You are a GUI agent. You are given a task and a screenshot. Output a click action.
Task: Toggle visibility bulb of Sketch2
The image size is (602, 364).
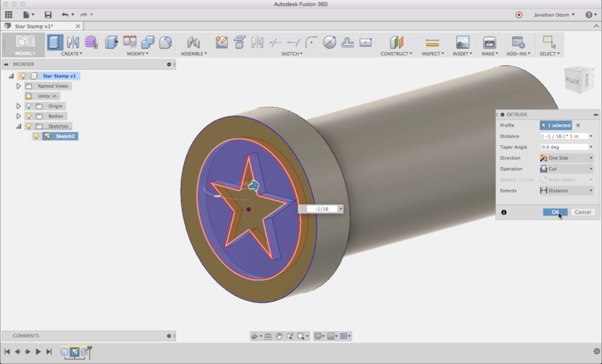coord(36,136)
